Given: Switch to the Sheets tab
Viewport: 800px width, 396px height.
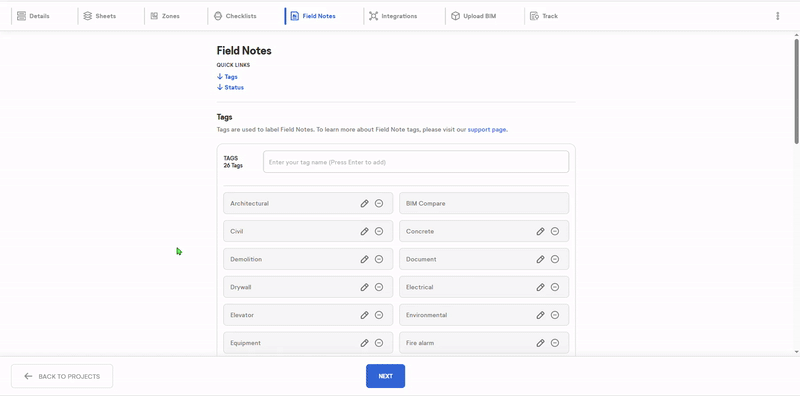Looking at the screenshot, I should click(99, 16).
